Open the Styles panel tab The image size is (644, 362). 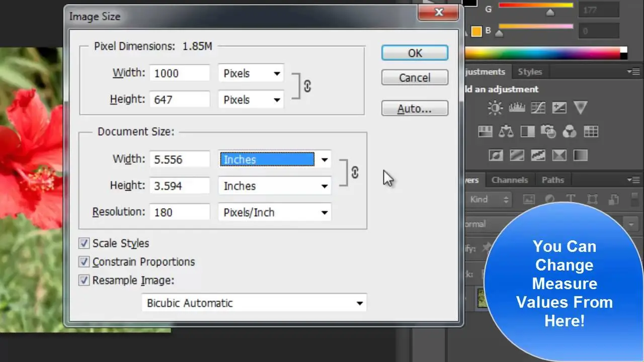tap(529, 72)
